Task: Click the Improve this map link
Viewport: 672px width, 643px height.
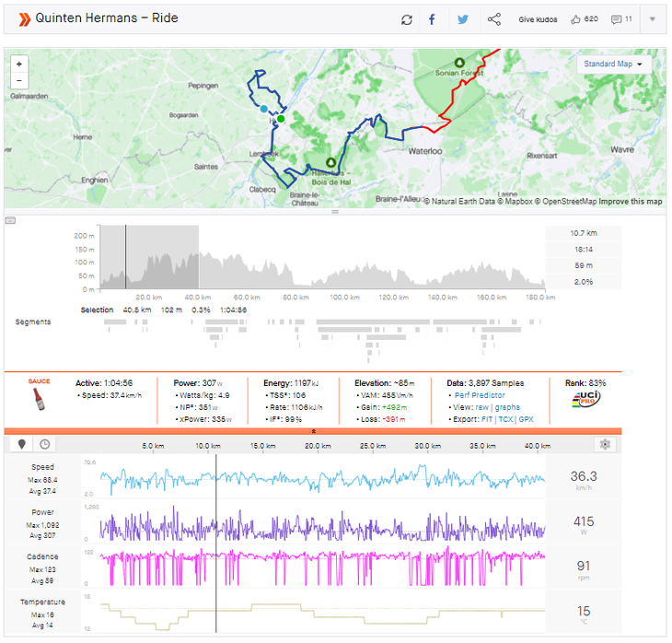Action: point(630,201)
